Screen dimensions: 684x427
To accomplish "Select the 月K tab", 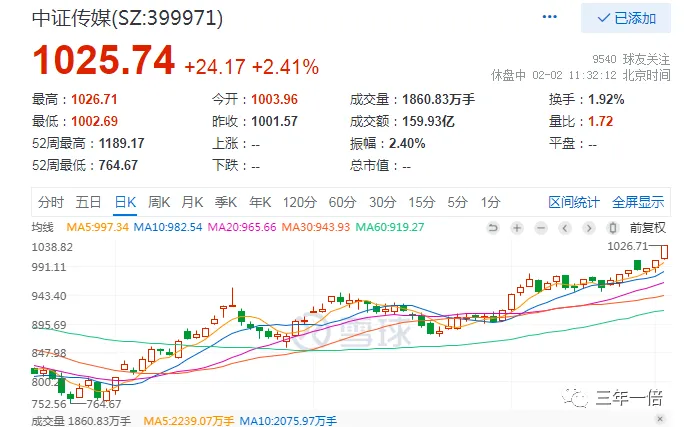I will pyautogui.click(x=192, y=202).
